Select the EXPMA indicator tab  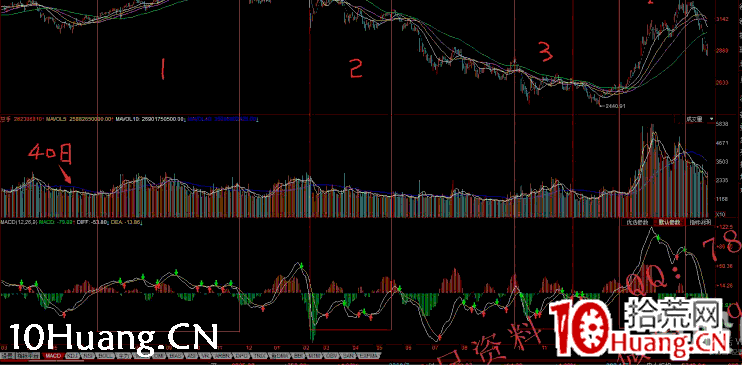tap(368, 356)
